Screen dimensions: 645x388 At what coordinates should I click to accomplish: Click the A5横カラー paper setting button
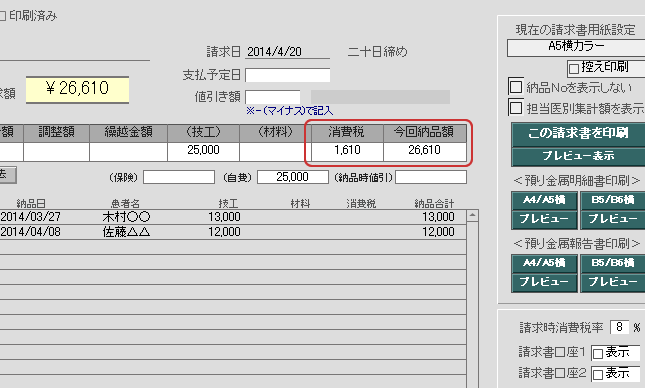pos(576,48)
